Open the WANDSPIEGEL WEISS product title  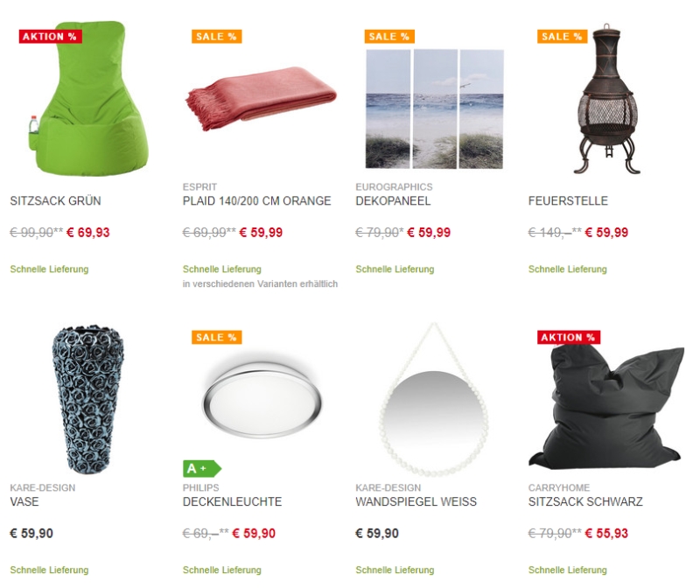tap(416, 502)
